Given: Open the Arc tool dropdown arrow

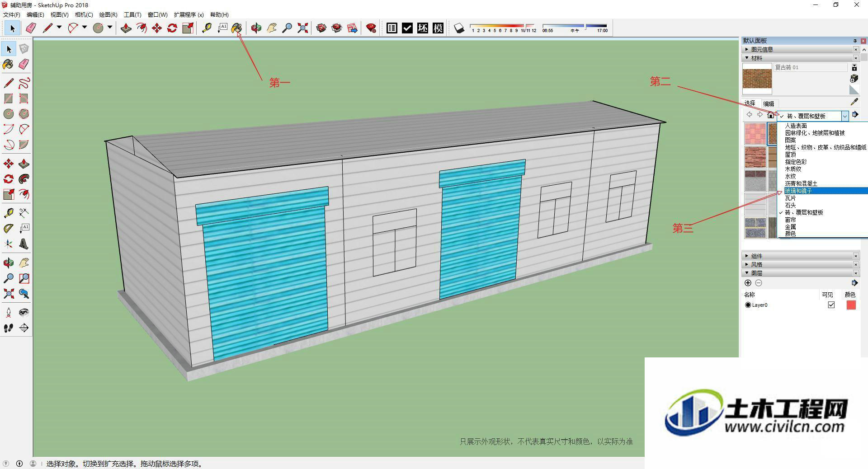Looking at the screenshot, I should (85, 28).
